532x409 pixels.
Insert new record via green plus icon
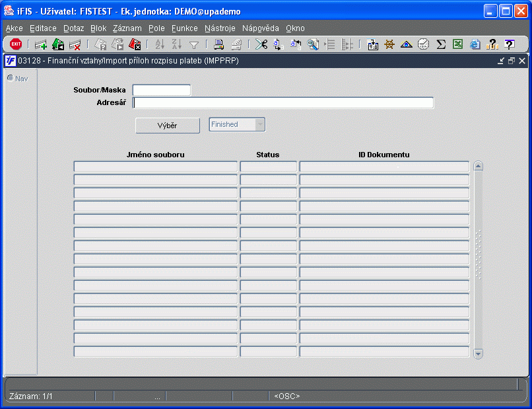[x=41, y=44]
